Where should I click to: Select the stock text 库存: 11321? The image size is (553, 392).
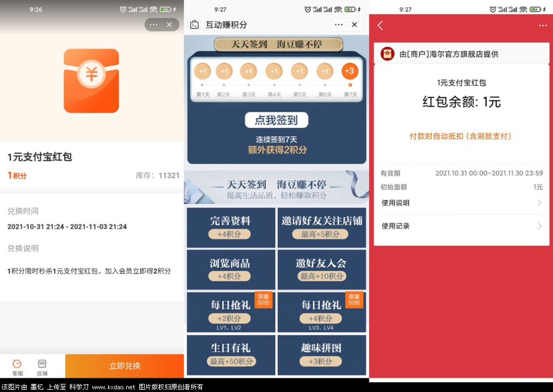point(158,175)
